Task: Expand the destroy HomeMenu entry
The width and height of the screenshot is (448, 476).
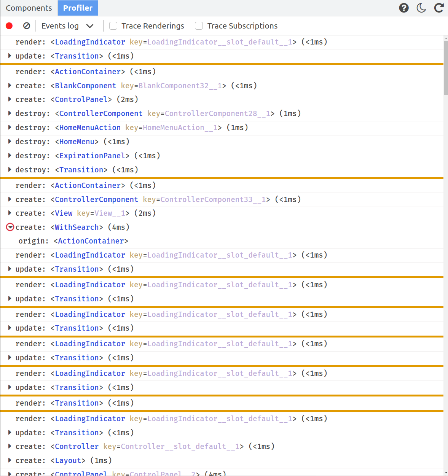Action: click(10, 142)
